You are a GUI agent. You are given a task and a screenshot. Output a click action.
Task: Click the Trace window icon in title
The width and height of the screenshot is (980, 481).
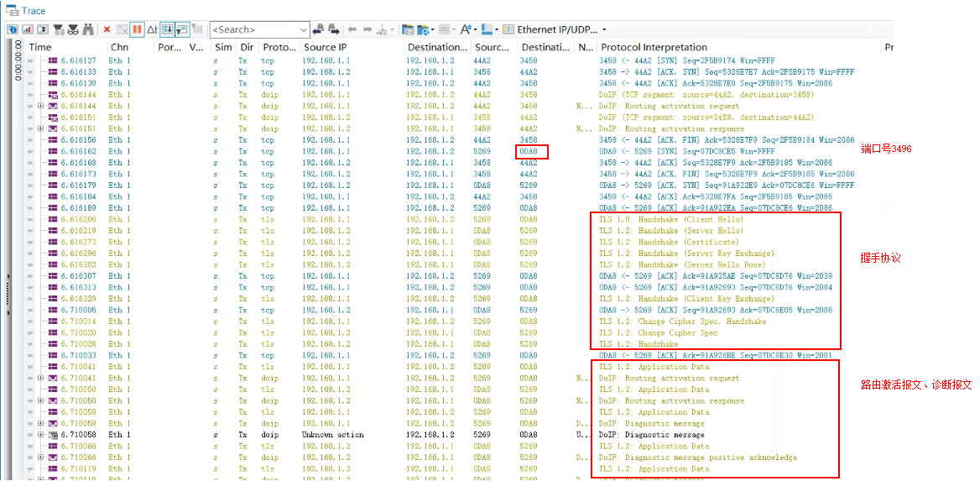point(12,10)
